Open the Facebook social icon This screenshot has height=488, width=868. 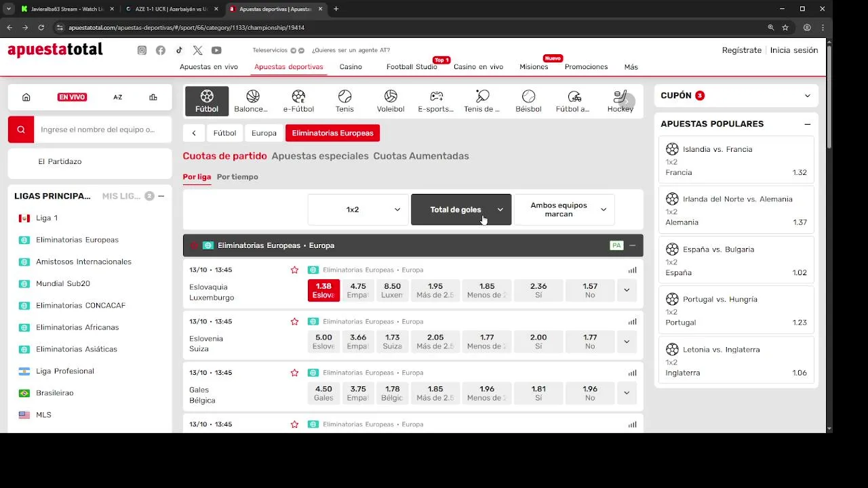161,50
